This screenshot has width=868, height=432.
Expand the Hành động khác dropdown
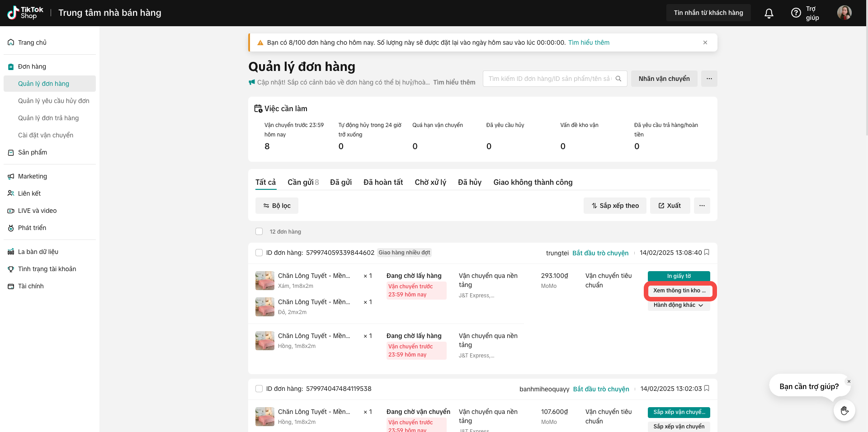(x=678, y=305)
